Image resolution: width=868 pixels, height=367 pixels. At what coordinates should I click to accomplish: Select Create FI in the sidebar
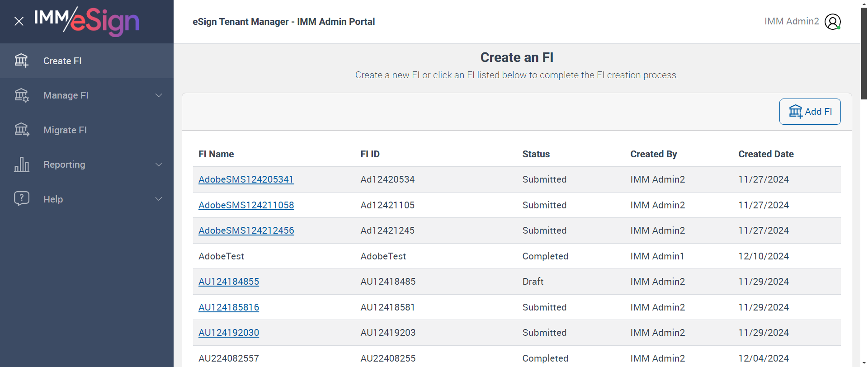(x=62, y=61)
